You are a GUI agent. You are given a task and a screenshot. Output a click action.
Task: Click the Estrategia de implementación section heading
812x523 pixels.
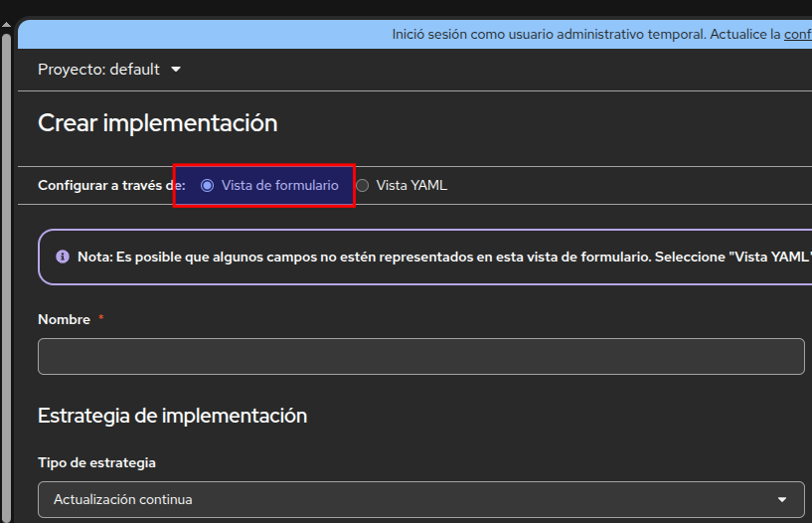pyautogui.click(x=172, y=416)
